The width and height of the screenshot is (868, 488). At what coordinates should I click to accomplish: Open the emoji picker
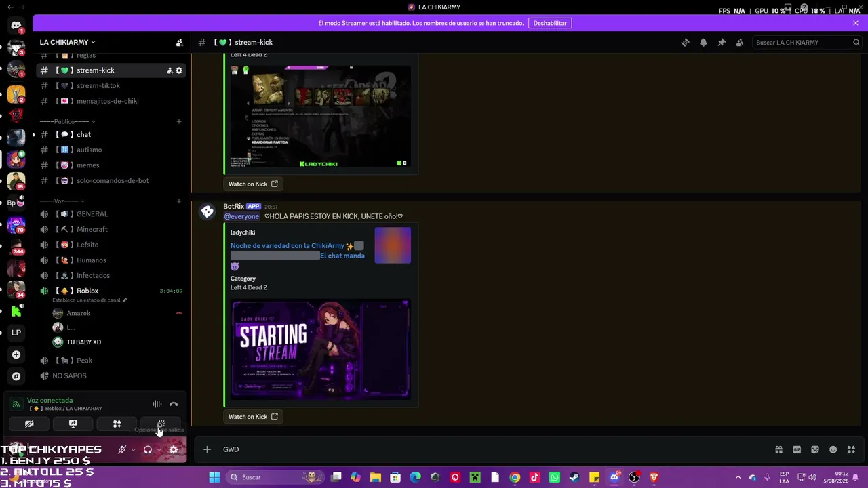(x=833, y=449)
